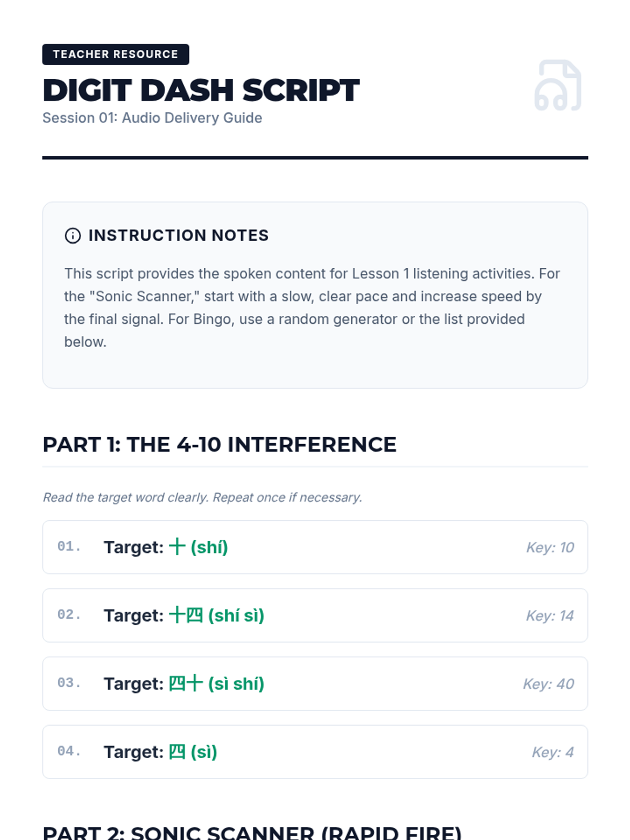Select the Part 2: Sonic Scanner heading
Image resolution: width=630 pixels, height=840 pixels.
(252, 832)
